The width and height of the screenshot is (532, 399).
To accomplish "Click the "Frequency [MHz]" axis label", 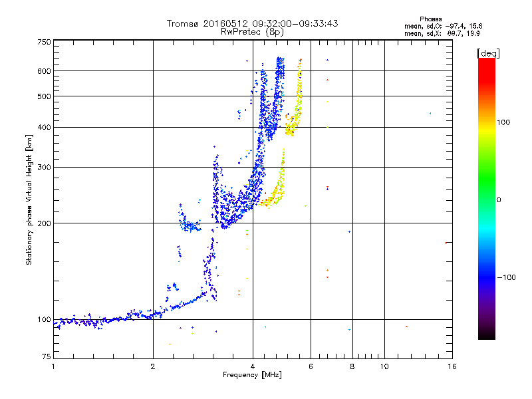I will click(252, 375).
